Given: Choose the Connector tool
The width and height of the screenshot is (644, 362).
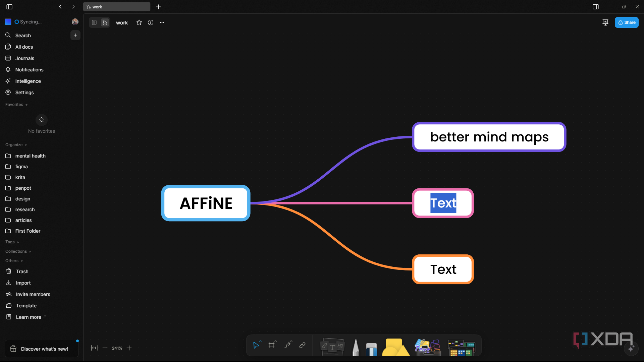Looking at the screenshot, I should (x=287, y=345).
